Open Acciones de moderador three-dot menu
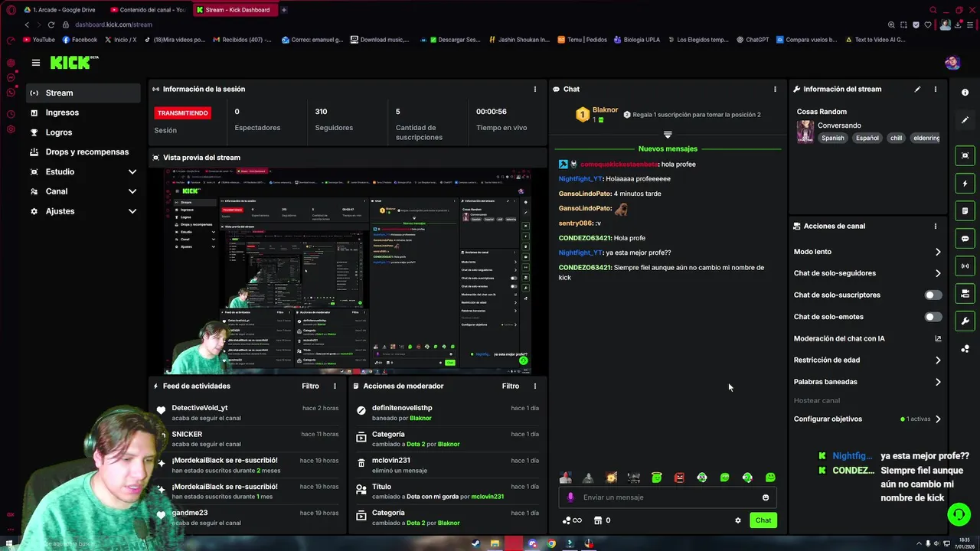 pyautogui.click(x=535, y=386)
